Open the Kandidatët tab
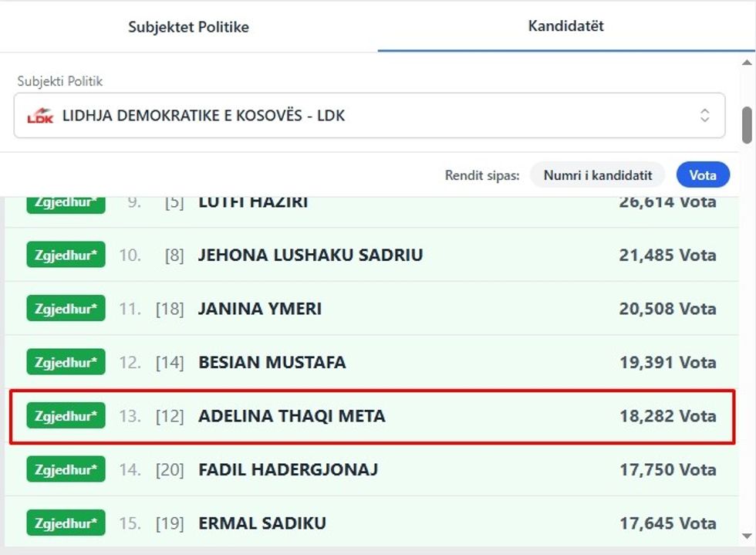Viewport: 756px width, 555px height. (x=565, y=26)
